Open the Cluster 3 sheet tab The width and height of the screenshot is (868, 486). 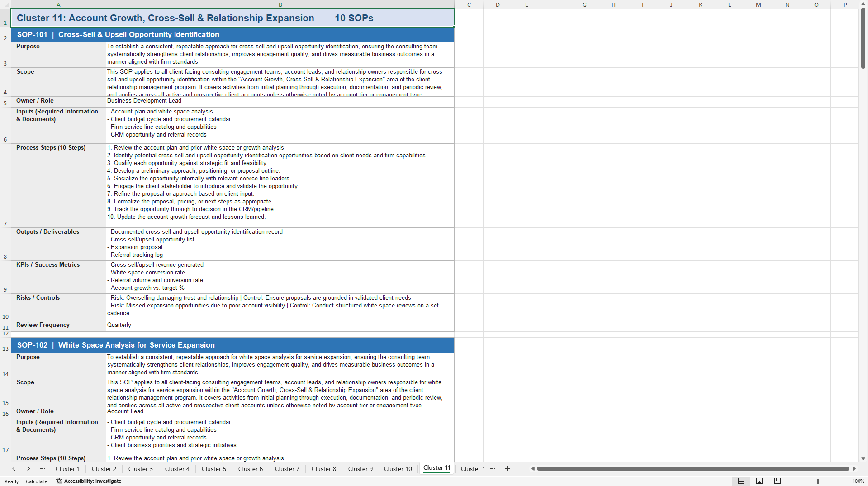(141, 469)
